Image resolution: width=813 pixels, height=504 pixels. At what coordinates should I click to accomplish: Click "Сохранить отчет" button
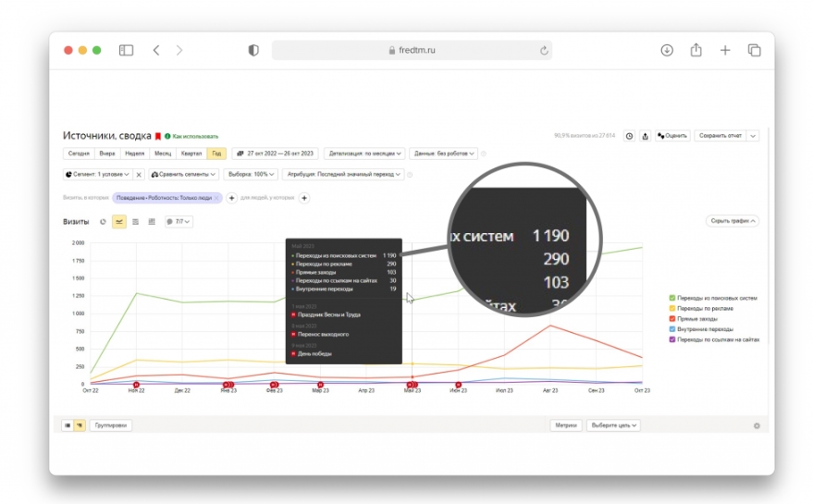coord(721,136)
